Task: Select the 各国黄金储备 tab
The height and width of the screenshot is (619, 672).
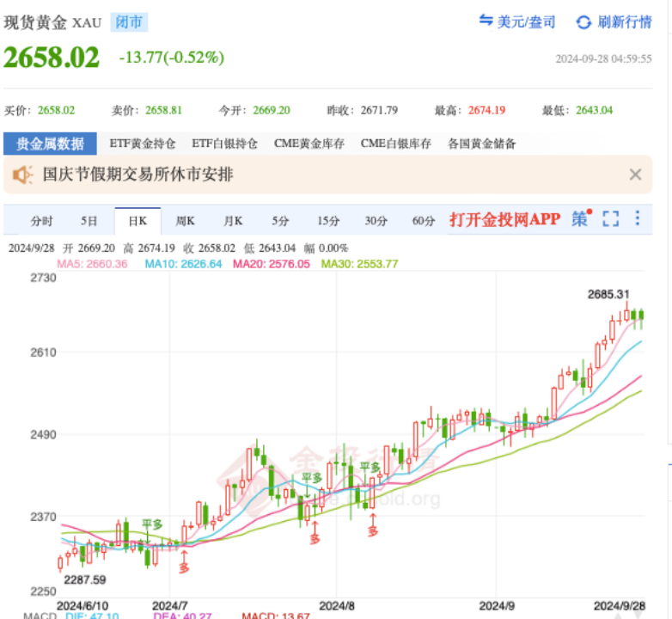Action: pyautogui.click(x=482, y=144)
